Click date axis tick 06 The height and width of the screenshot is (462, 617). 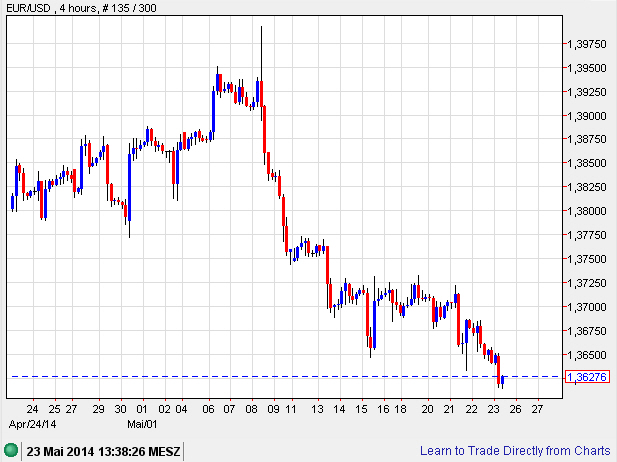[208, 409]
